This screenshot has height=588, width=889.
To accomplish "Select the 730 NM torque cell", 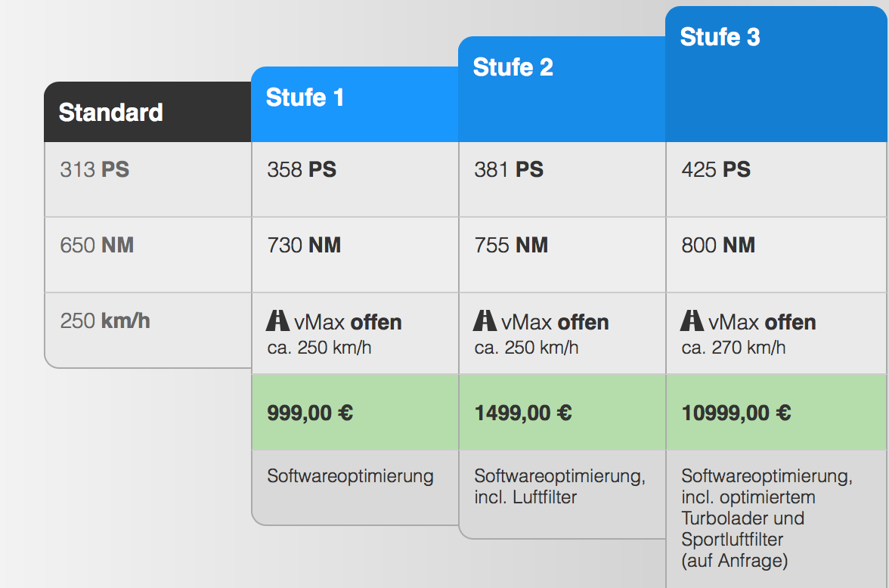I will [355, 255].
